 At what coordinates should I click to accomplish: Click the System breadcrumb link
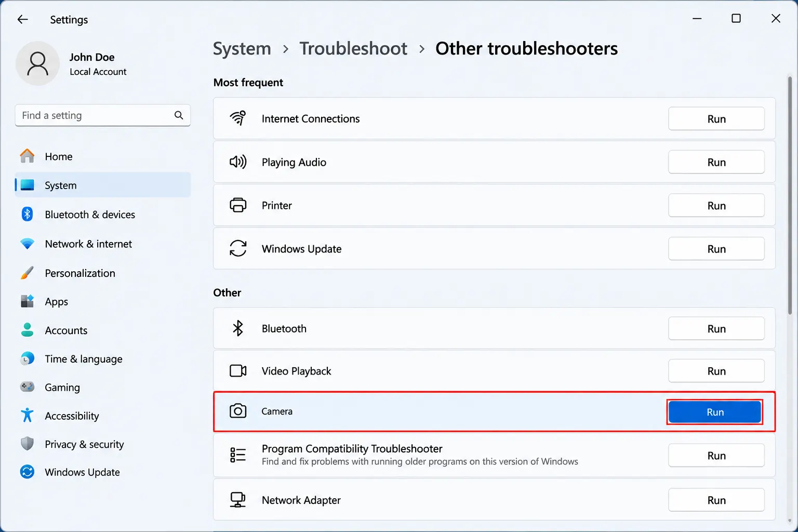[242, 49]
